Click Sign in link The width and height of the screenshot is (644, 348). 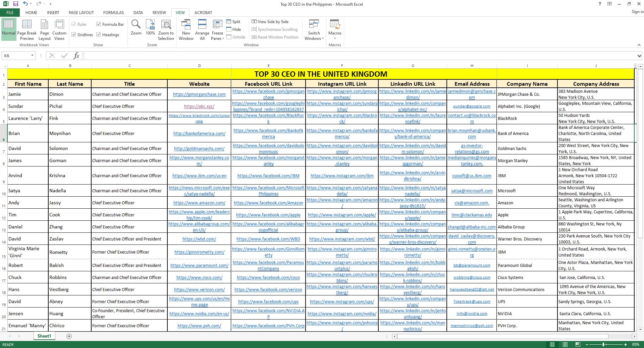pyautogui.click(x=637, y=12)
